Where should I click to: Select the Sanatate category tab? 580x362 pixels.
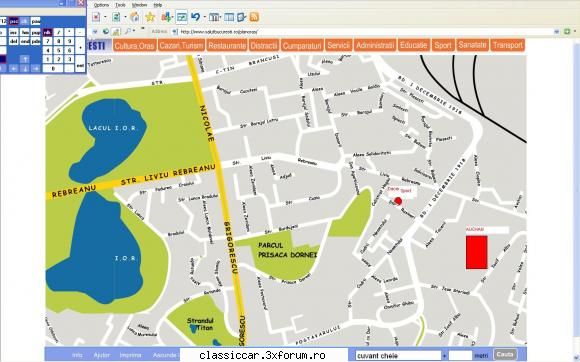pyautogui.click(x=472, y=45)
